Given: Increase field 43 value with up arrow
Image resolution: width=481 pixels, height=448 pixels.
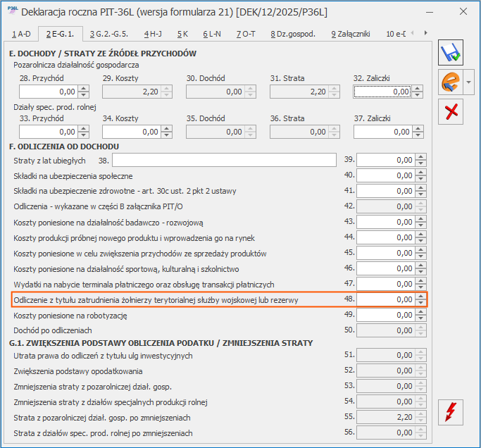Looking at the screenshot, I should pos(421,219).
